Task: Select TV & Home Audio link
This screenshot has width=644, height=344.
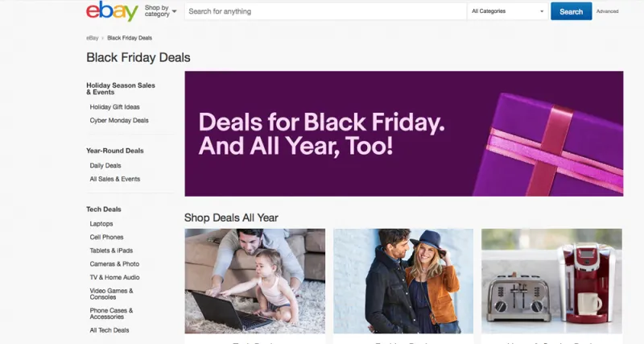Action: click(115, 277)
